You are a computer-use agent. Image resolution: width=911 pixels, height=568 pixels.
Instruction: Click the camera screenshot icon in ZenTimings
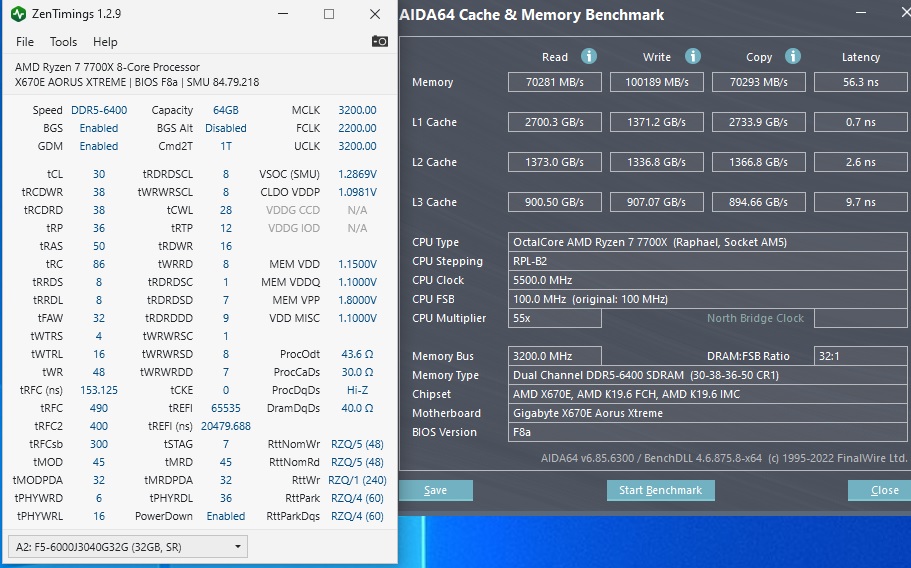tap(379, 41)
